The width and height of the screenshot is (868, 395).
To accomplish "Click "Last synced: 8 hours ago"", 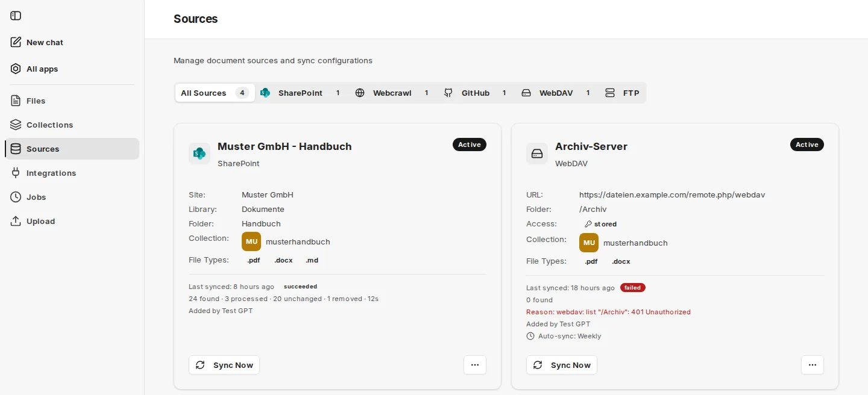I will tap(231, 287).
